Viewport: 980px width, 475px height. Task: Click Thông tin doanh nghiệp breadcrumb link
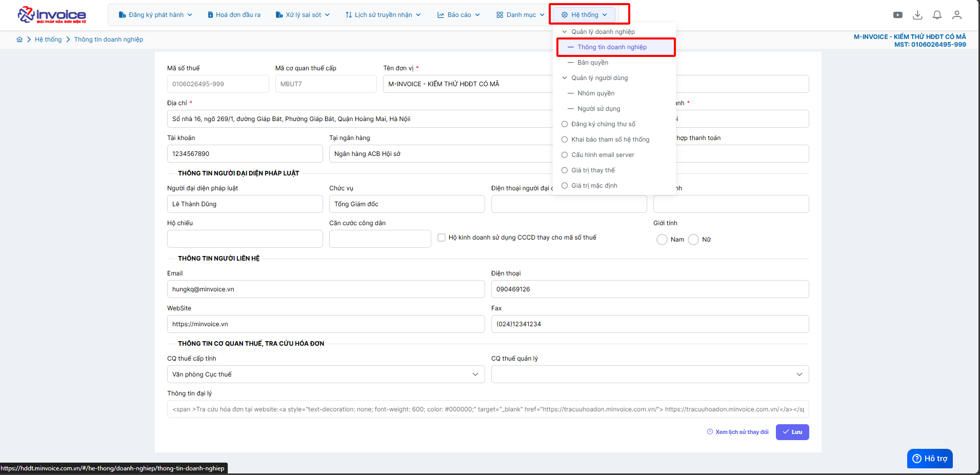pyautogui.click(x=109, y=39)
